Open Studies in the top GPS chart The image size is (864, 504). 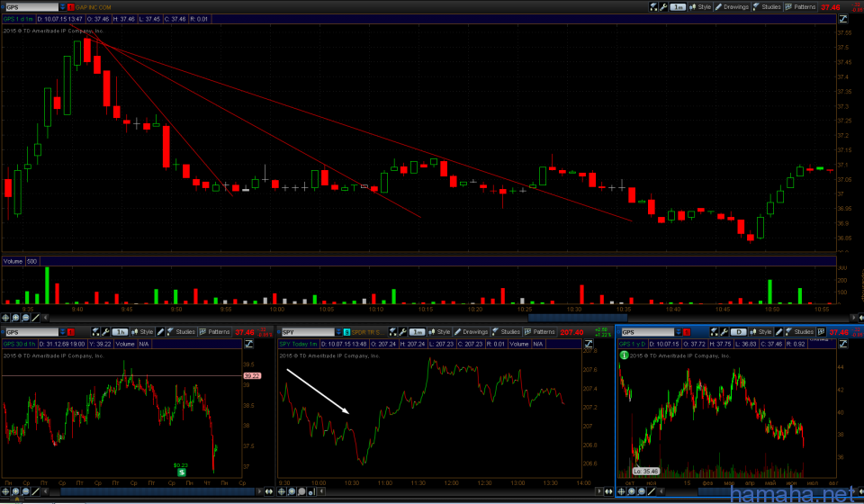pyautogui.click(x=767, y=7)
